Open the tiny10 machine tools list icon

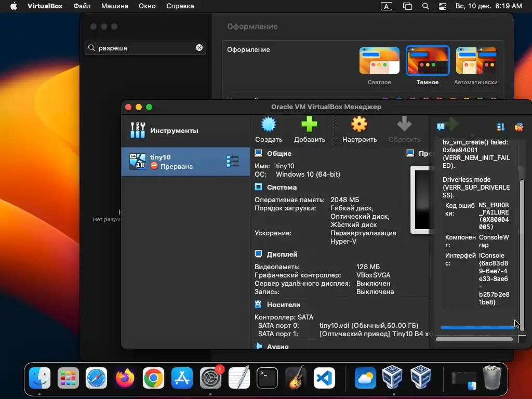[x=233, y=162]
